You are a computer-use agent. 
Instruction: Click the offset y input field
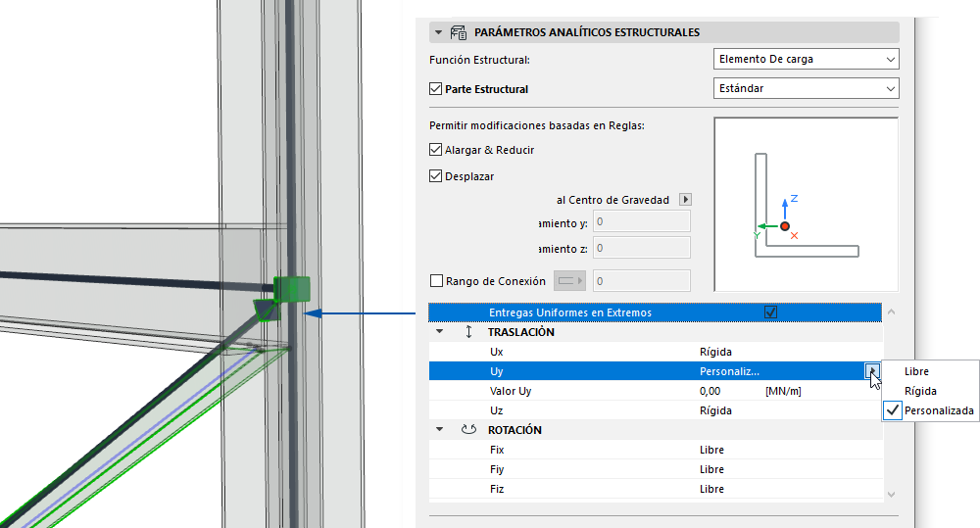tap(641, 221)
